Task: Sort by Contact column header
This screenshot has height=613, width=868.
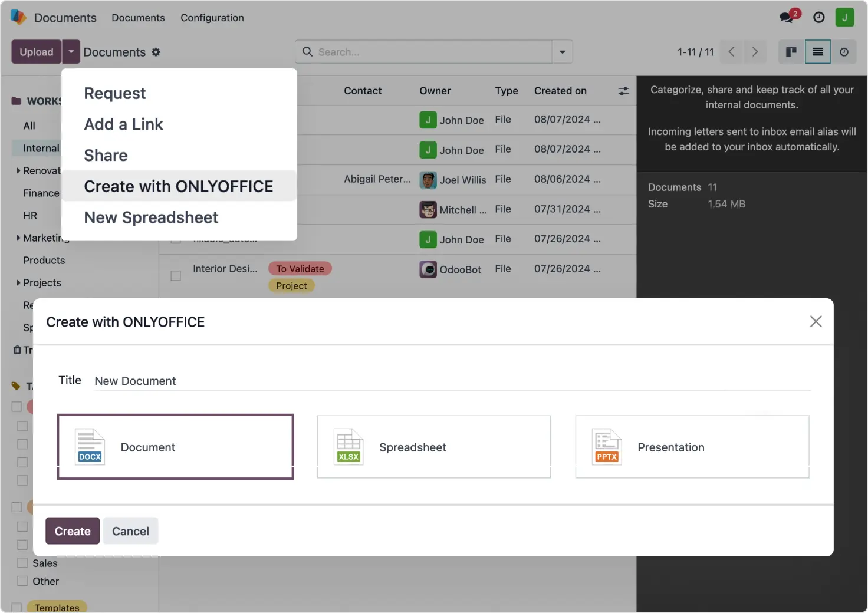Action: pos(363,91)
